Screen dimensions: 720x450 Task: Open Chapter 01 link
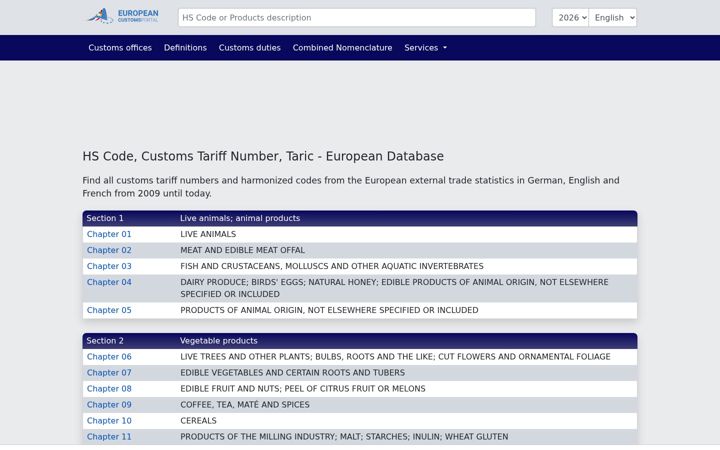(x=109, y=234)
